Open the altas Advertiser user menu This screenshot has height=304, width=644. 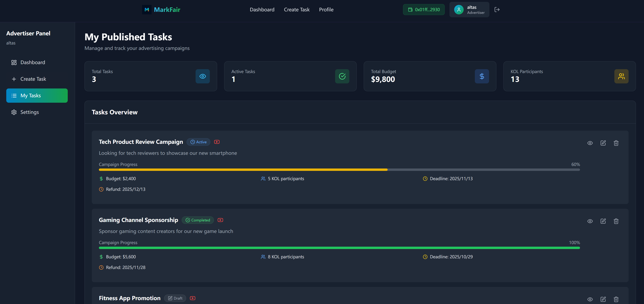coord(469,9)
